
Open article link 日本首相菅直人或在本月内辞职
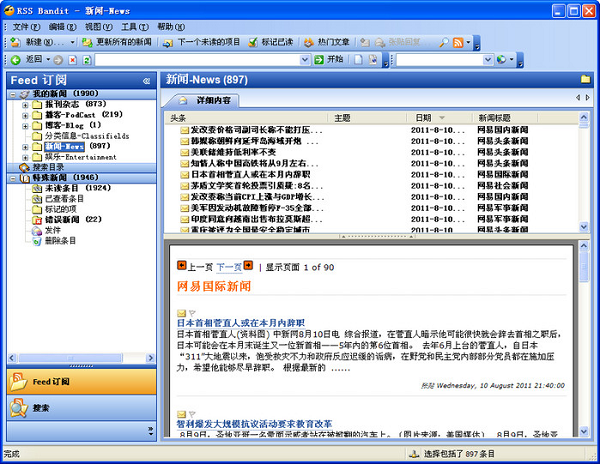point(241,323)
